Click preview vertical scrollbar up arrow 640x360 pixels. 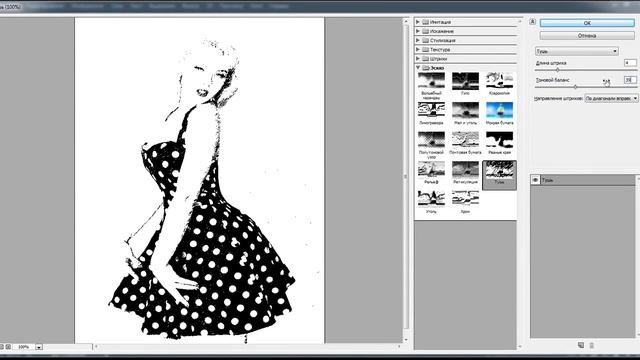[406, 21]
